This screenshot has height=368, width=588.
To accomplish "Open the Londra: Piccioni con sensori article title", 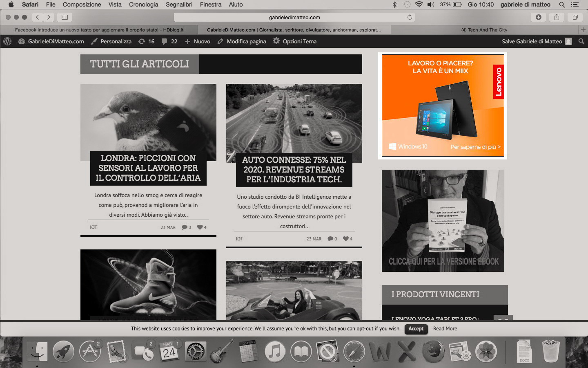I will click(x=148, y=168).
